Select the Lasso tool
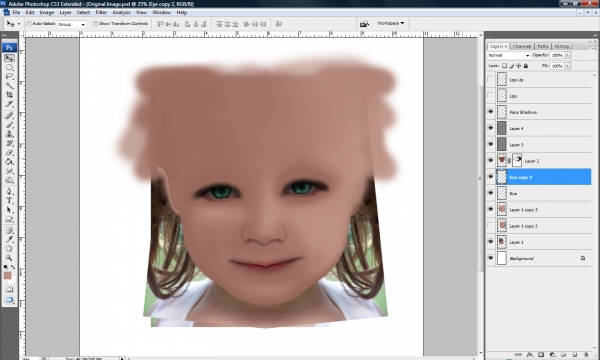The image size is (600, 360). (9, 77)
